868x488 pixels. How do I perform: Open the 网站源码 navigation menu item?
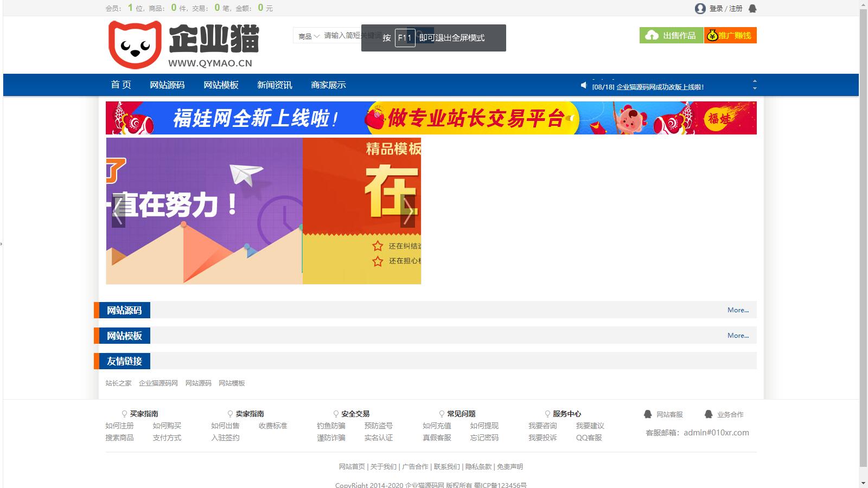pyautogui.click(x=167, y=85)
